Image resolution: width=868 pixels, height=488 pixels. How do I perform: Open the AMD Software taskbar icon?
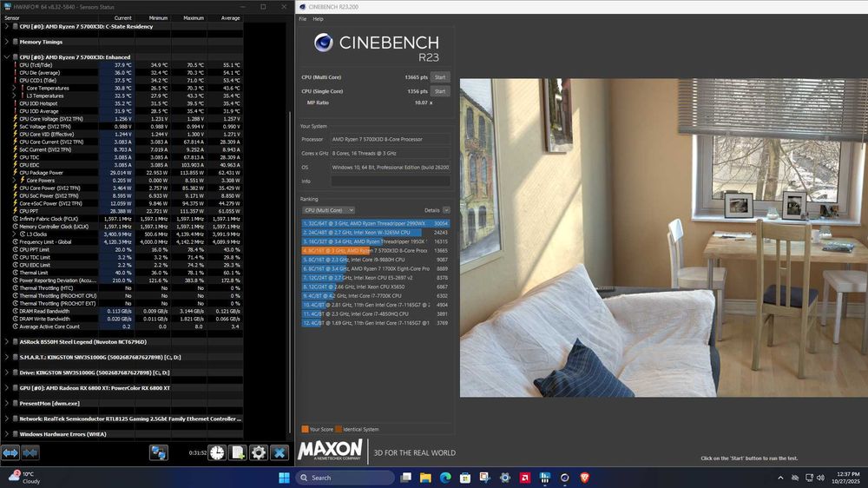[x=525, y=478]
